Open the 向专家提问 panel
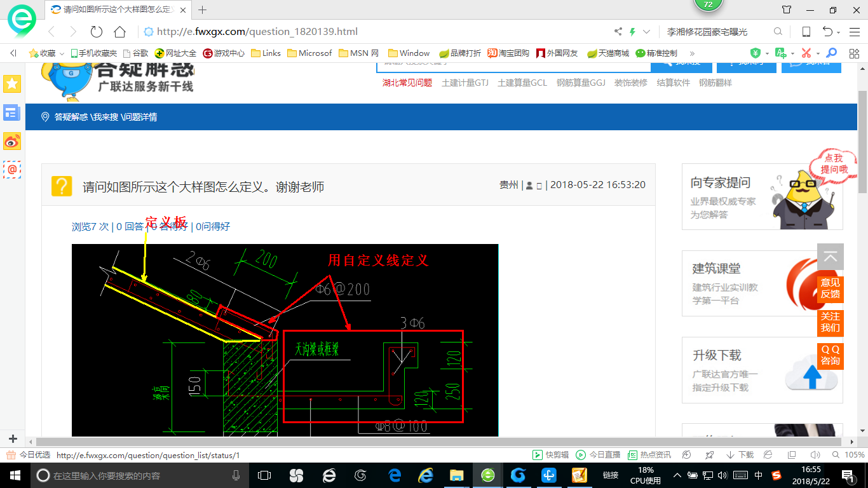Viewport: 868px width, 488px height. point(763,196)
